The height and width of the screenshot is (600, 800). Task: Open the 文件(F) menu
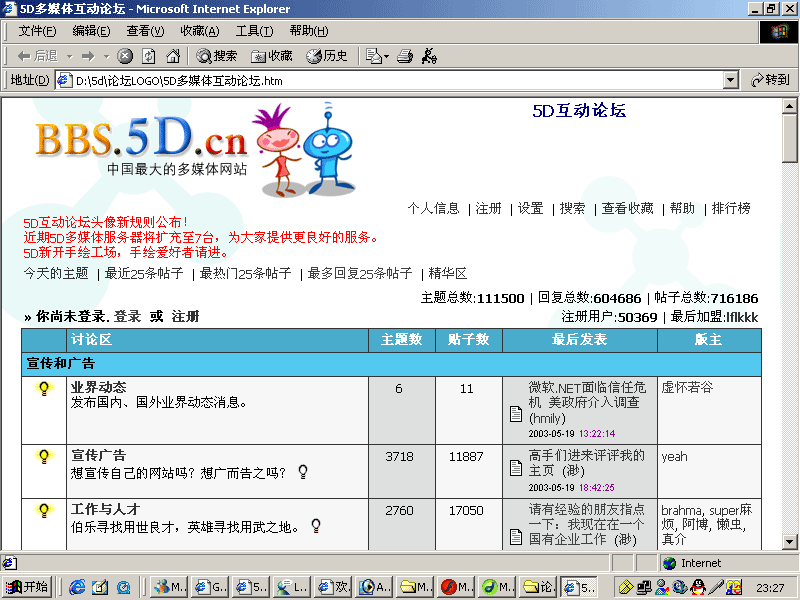click(x=37, y=31)
